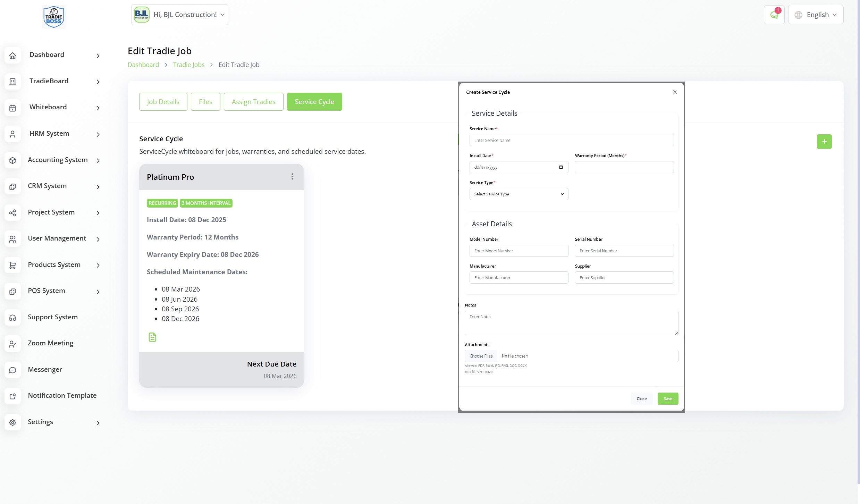
Task: Open Platinum Pro card three-dot menu
Action: [x=292, y=177]
